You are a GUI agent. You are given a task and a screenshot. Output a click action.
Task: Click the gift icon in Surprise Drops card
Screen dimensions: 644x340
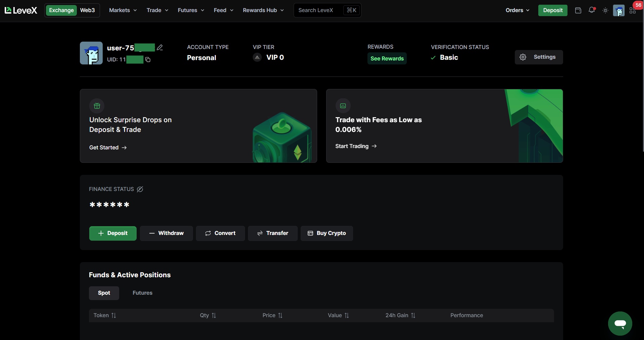pyautogui.click(x=97, y=106)
